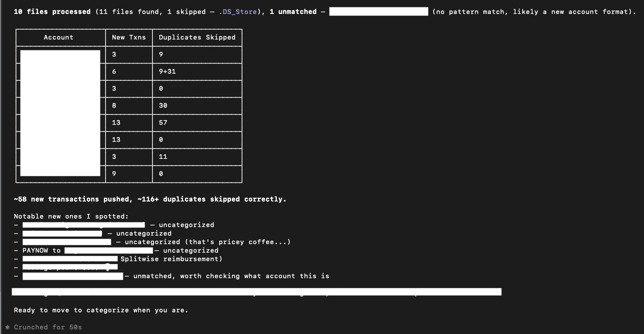Screen dimensions: 644x334
Task: Click the '30' duplicates cell
Action: coord(163,106)
